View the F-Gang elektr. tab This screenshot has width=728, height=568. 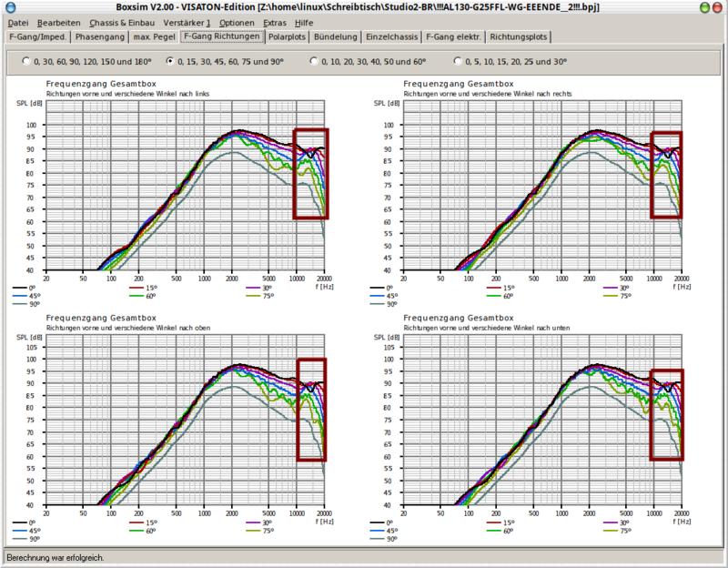pos(452,37)
